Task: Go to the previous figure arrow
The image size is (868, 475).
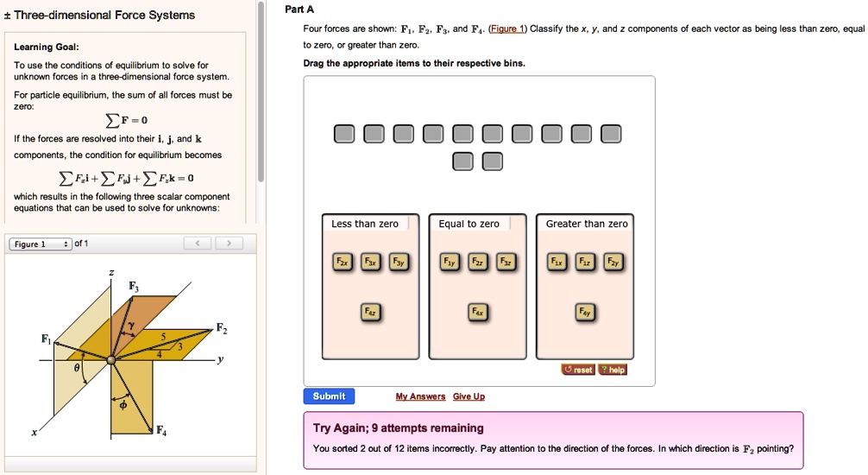Action: click(198, 244)
